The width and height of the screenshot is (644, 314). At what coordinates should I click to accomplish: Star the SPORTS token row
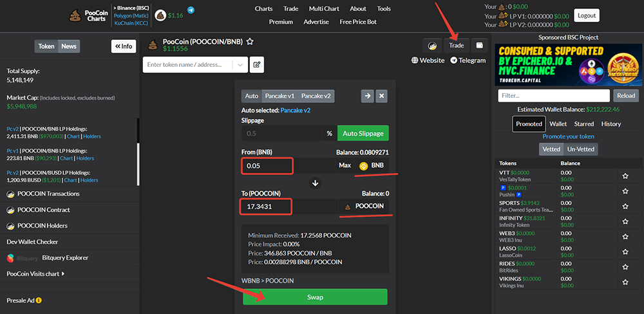(625, 207)
